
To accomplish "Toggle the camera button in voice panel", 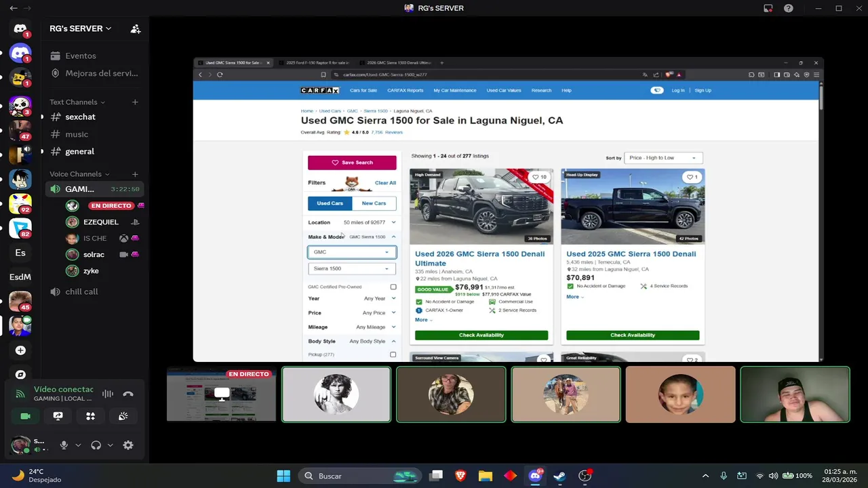I will coord(25,416).
